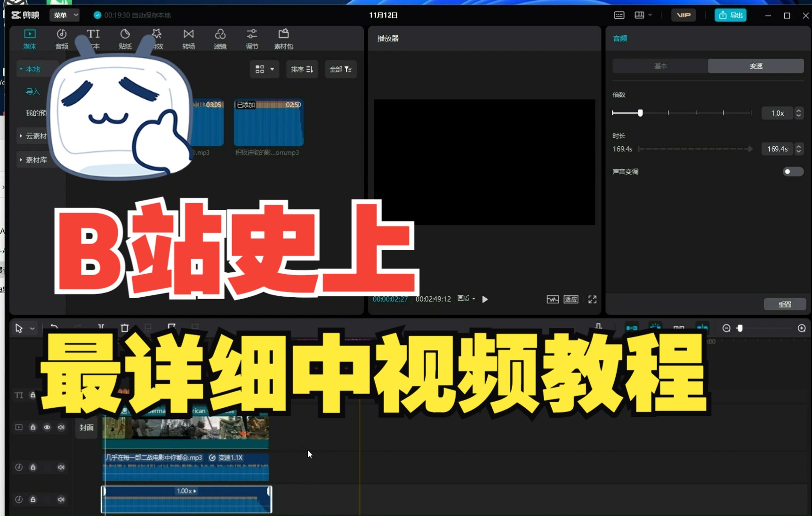Viewport: 812px width, 516px height.
Task: Lock the first audio track
Action: (x=33, y=467)
